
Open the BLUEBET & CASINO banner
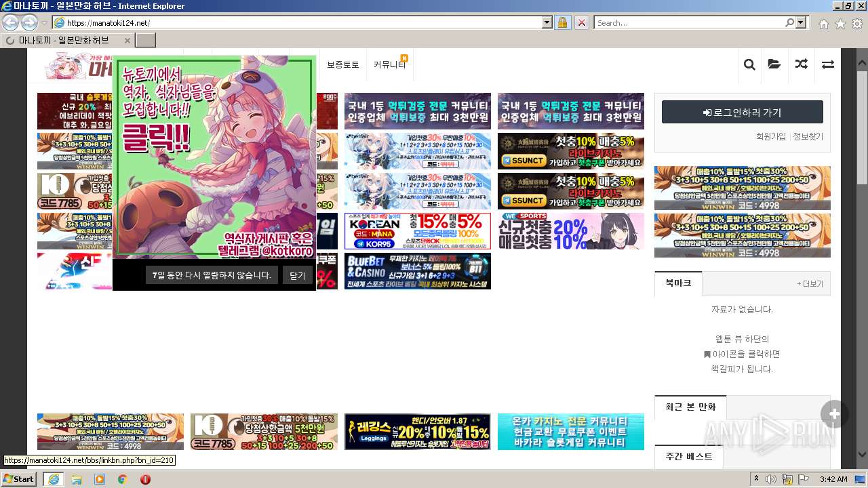click(417, 271)
